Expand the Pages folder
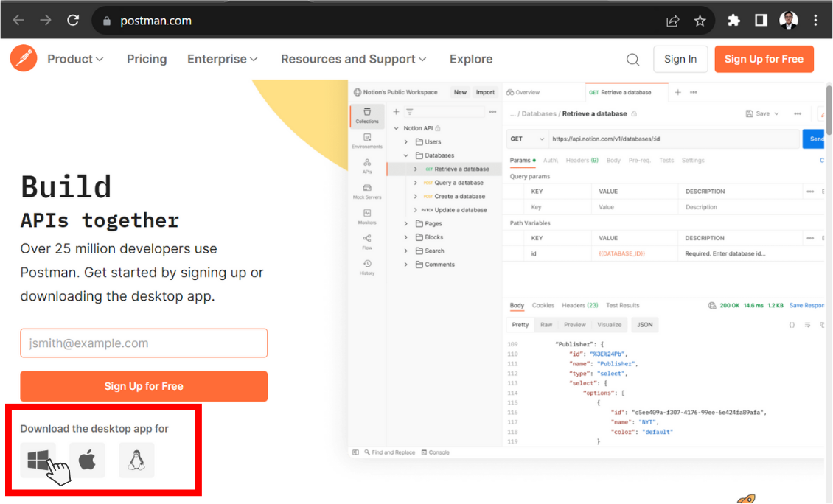 (x=406, y=223)
